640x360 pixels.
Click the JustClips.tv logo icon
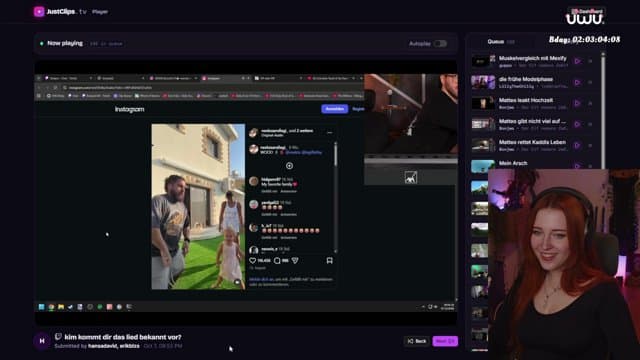point(39,11)
